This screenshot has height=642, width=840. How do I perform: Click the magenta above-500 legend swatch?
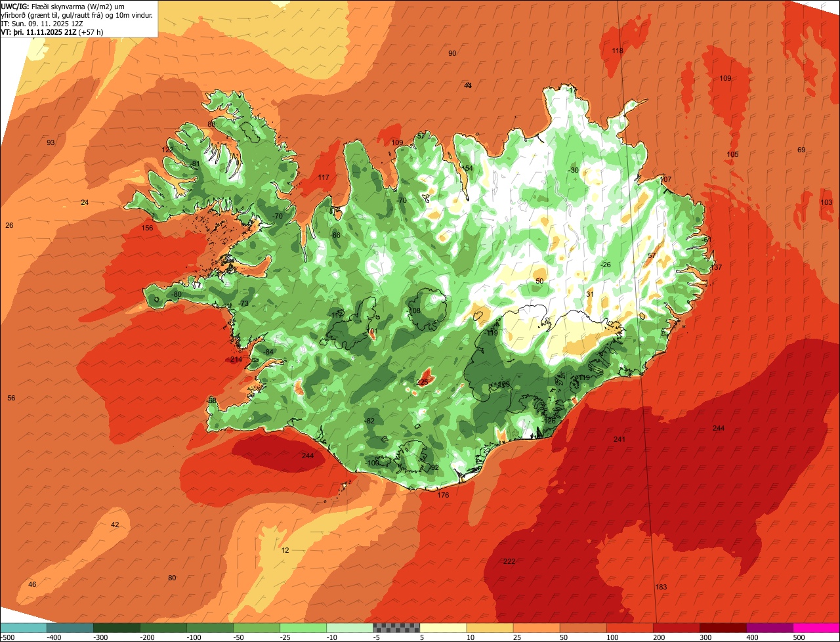(x=816, y=628)
